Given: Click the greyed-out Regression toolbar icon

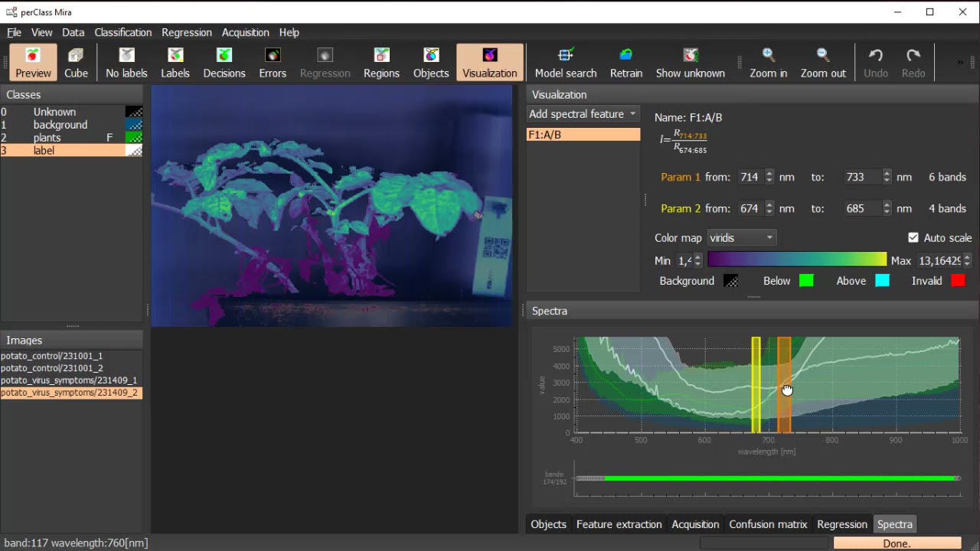Looking at the screenshot, I should coord(325,63).
